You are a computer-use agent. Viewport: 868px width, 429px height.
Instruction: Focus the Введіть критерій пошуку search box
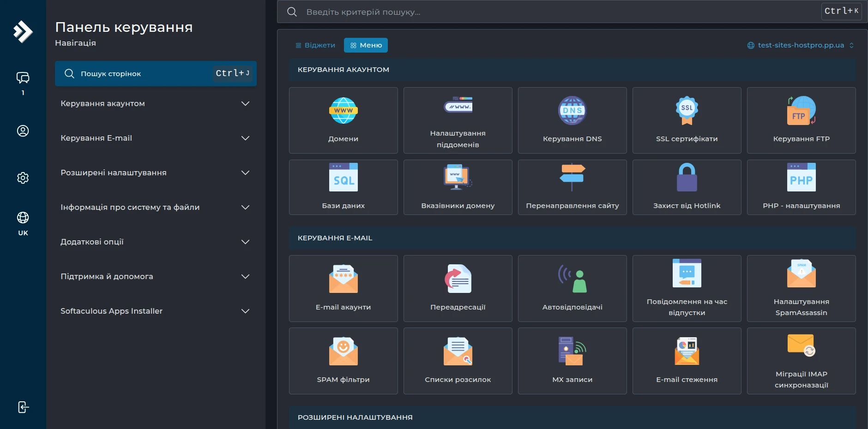pyautogui.click(x=572, y=12)
